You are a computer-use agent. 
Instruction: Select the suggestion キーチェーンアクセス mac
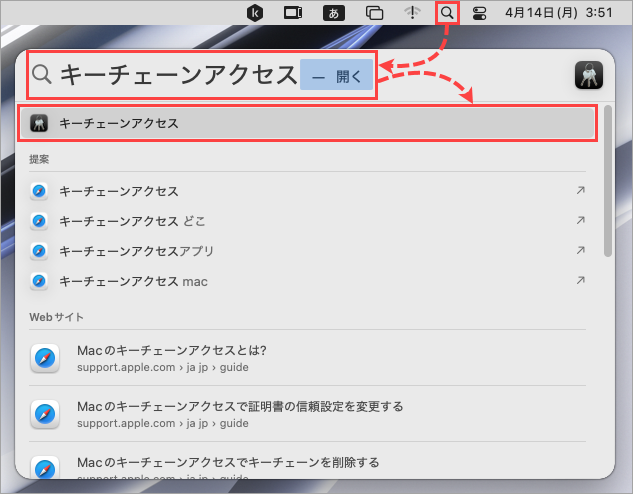pyautogui.click(x=307, y=281)
